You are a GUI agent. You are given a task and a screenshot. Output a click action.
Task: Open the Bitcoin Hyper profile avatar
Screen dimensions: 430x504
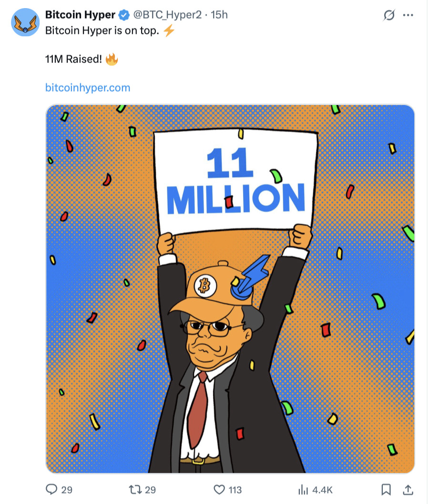click(x=25, y=22)
